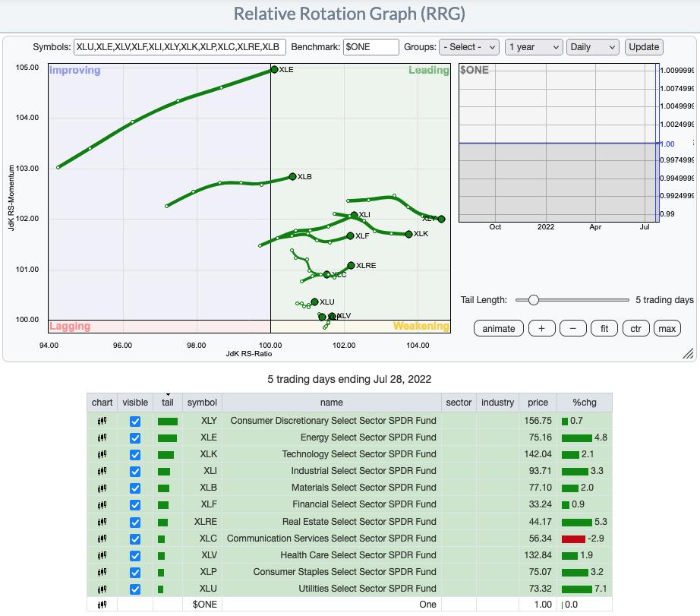
Task: Zoom out with the minus button
Action: pos(572,329)
